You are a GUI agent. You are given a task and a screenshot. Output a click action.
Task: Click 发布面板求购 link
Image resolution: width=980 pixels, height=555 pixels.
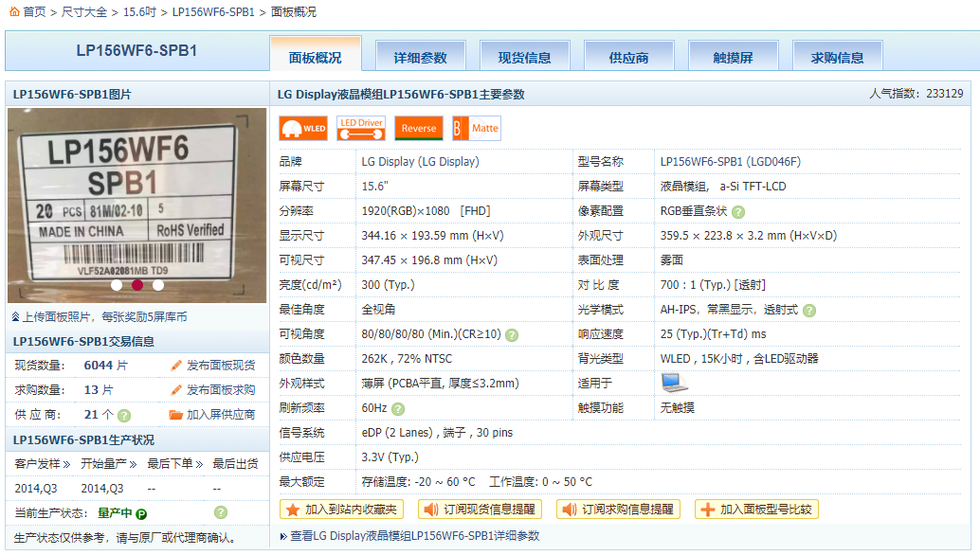pyautogui.click(x=221, y=390)
